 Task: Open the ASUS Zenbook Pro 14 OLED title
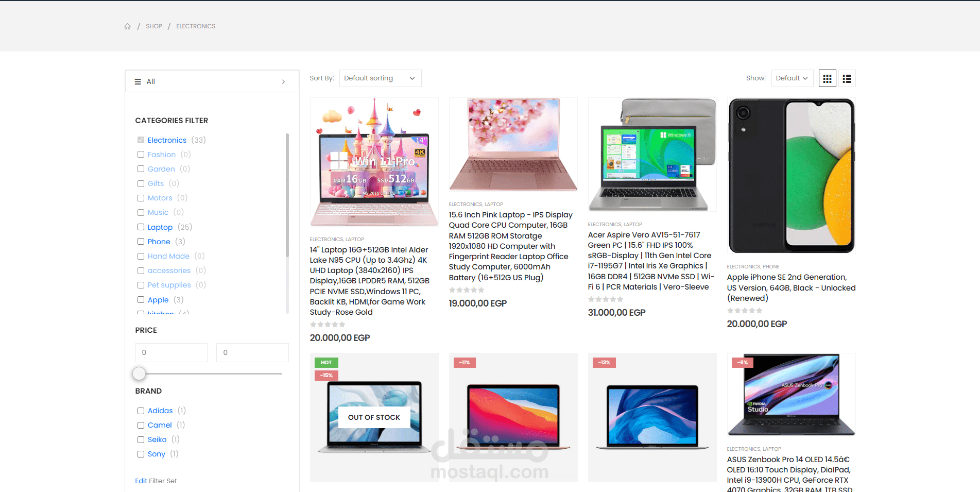point(789,474)
